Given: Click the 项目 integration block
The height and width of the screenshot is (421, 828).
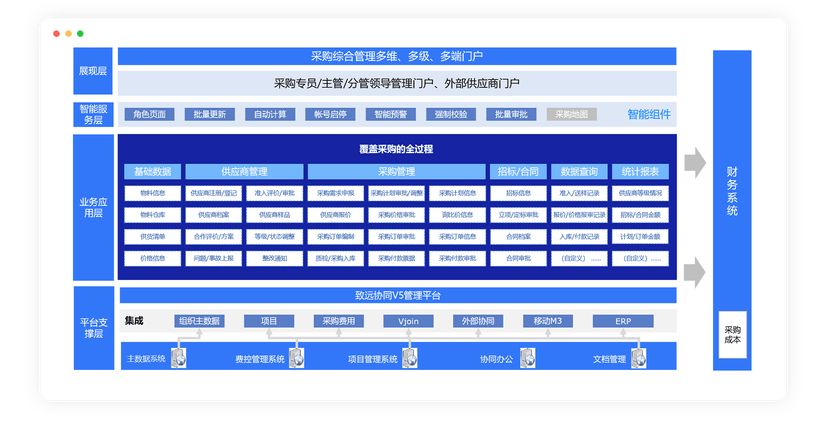Looking at the screenshot, I should point(269,321).
